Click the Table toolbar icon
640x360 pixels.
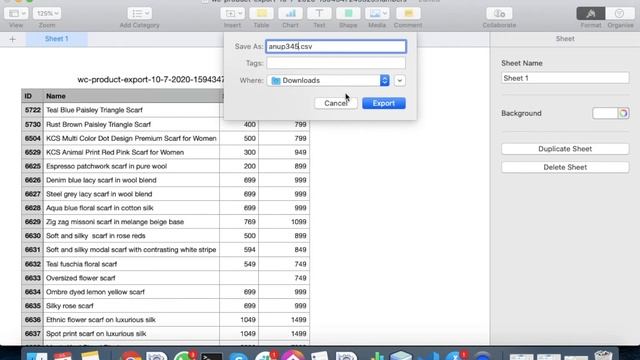click(261, 13)
